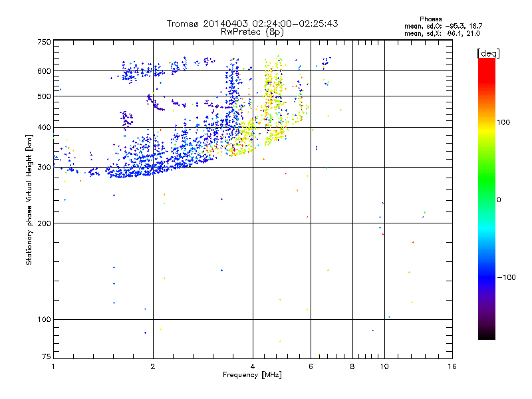Click the y-axis tick label '500'
The width and height of the screenshot is (532, 399).
44,96
